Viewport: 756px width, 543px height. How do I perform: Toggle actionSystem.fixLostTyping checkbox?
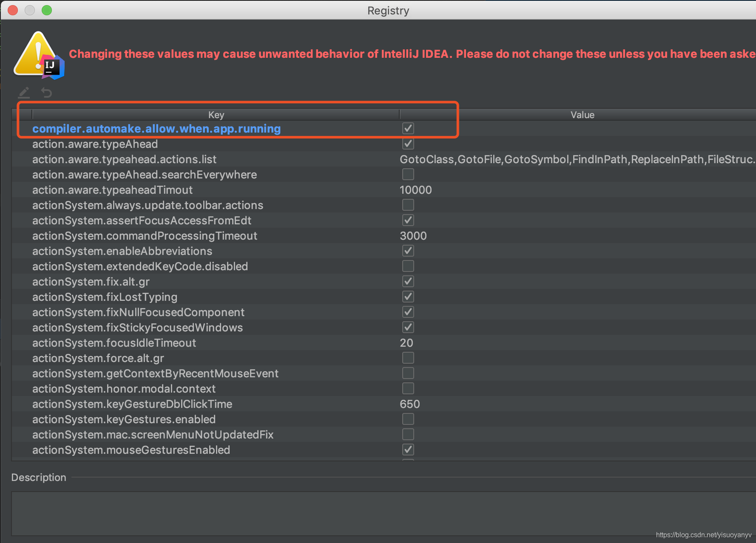pos(408,297)
